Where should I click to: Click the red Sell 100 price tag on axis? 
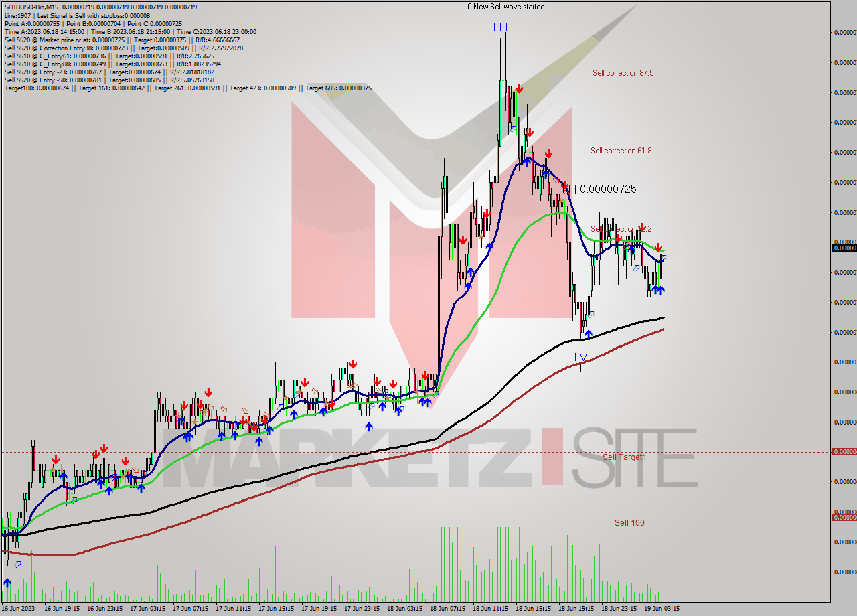tap(844, 517)
